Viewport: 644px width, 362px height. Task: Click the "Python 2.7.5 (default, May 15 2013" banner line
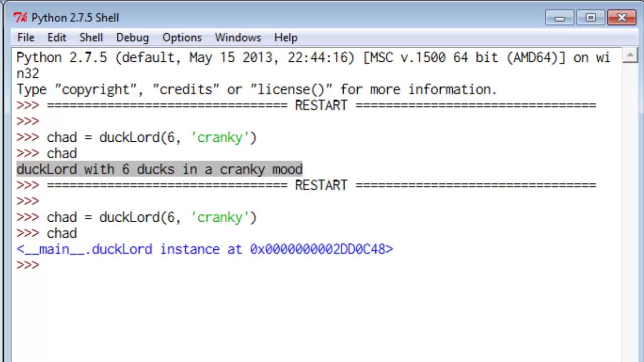point(313,58)
